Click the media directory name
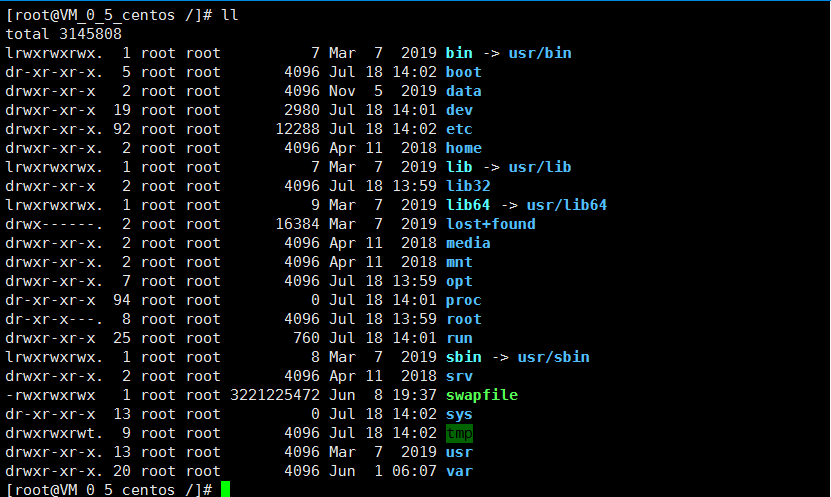This screenshot has height=497, width=831. click(x=468, y=243)
